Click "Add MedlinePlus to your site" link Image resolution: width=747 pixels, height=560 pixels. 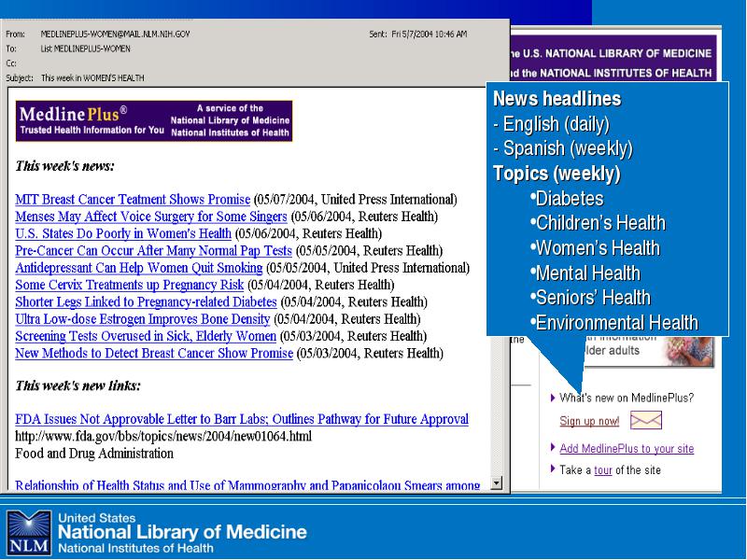627,449
